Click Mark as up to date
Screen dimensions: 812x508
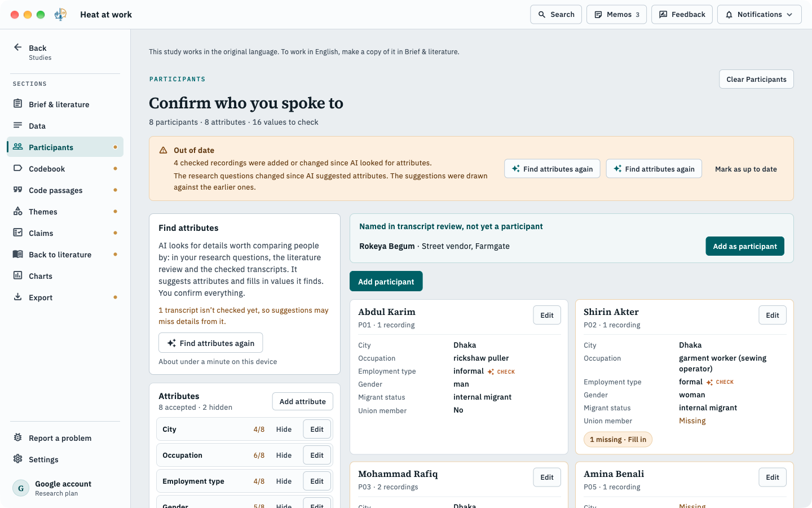coord(745,169)
